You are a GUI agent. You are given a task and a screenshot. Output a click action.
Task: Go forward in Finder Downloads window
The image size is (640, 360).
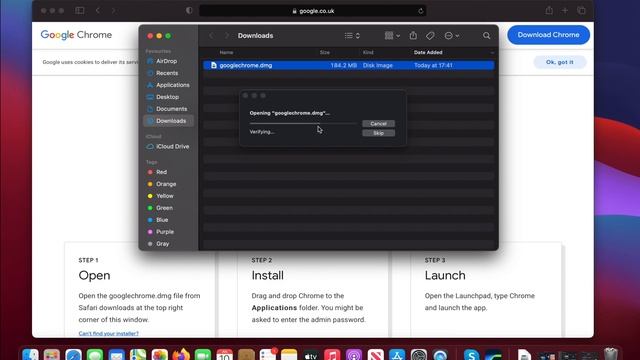point(227,36)
